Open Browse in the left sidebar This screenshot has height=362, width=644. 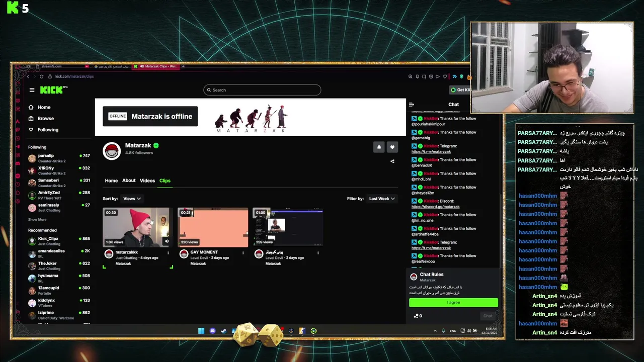[x=45, y=118]
